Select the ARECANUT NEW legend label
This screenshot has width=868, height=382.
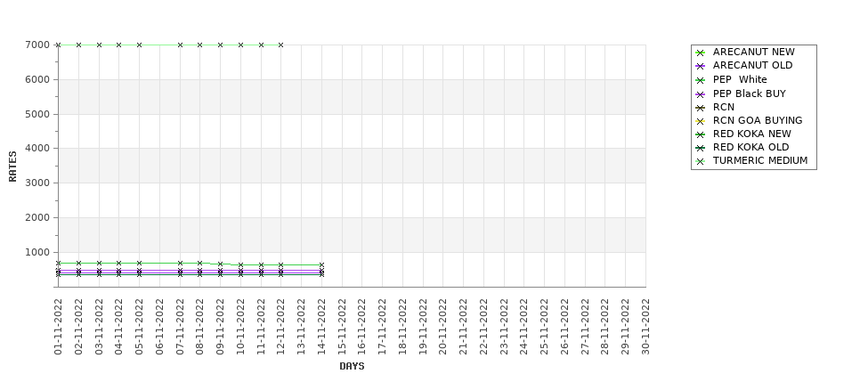click(753, 52)
